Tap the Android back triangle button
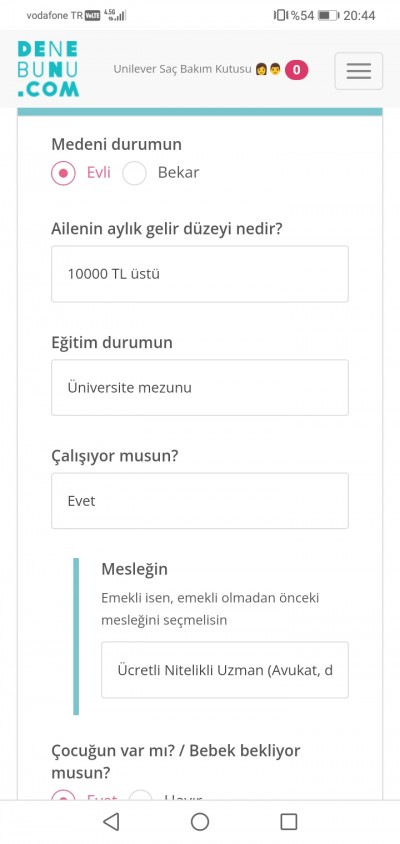Viewport: 400px width, 844px height. [x=111, y=821]
